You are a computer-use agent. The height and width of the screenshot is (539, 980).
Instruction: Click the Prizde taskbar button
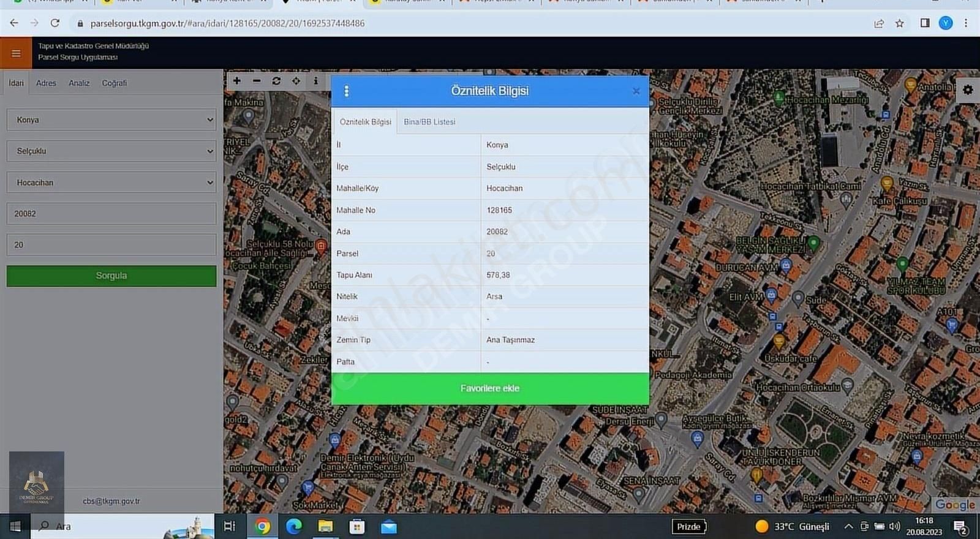coord(689,527)
